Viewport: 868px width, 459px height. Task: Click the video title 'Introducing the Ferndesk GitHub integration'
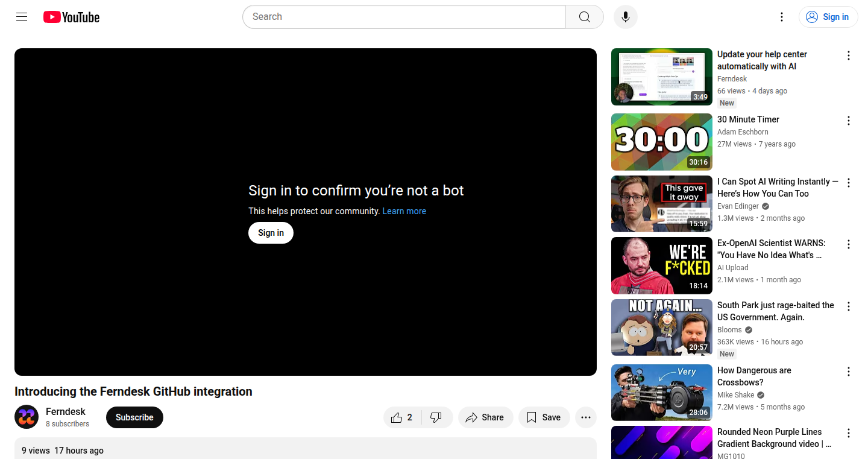[x=133, y=391]
